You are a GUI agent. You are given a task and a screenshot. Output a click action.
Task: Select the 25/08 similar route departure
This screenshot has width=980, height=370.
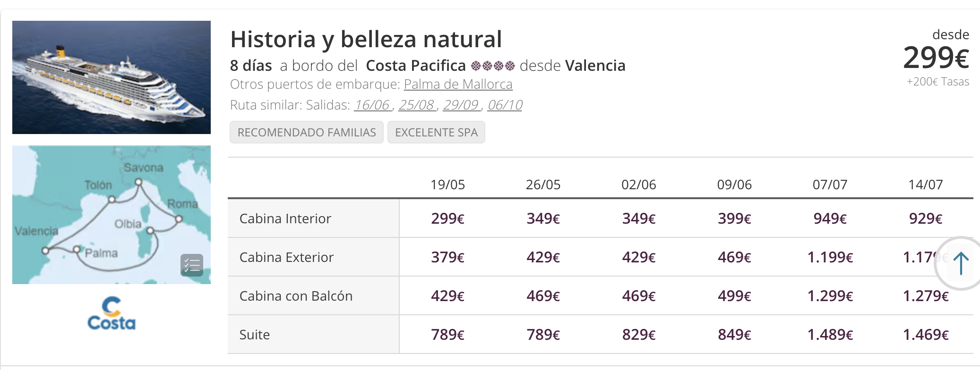[x=416, y=105]
